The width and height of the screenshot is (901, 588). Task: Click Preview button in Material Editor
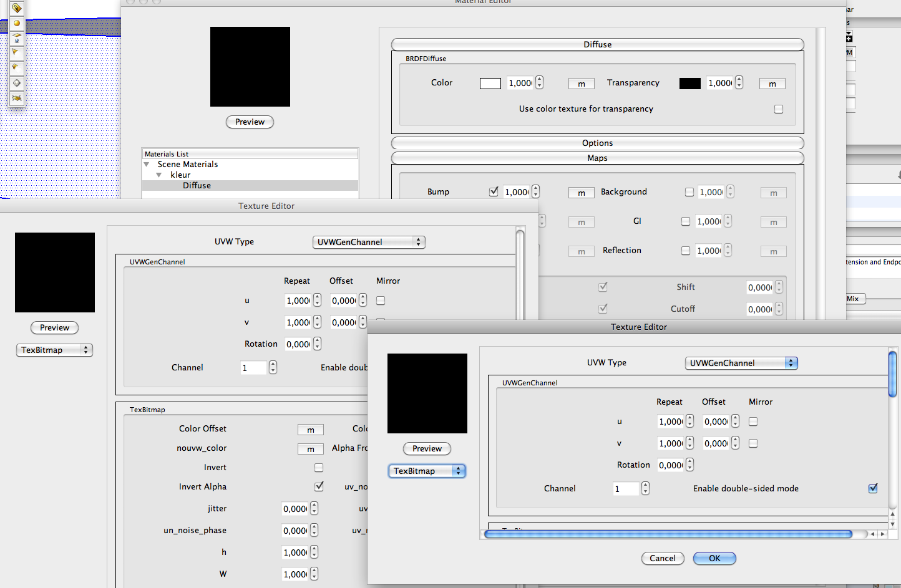click(x=250, y=122)
